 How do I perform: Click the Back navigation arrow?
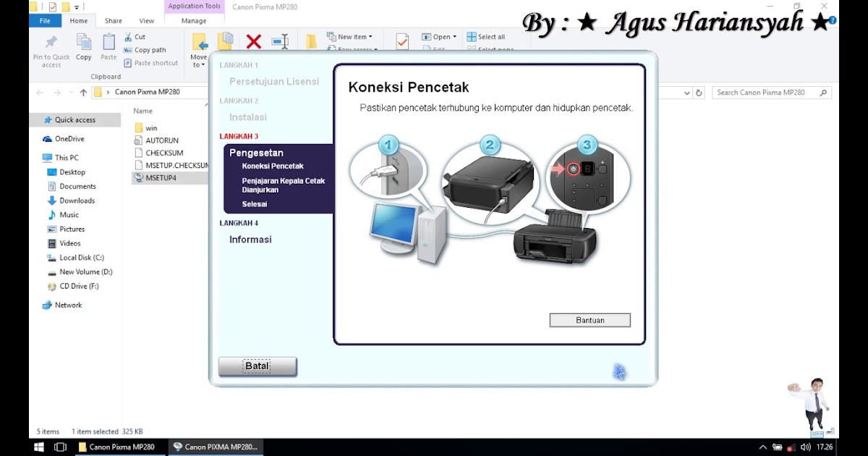[40, 93]
